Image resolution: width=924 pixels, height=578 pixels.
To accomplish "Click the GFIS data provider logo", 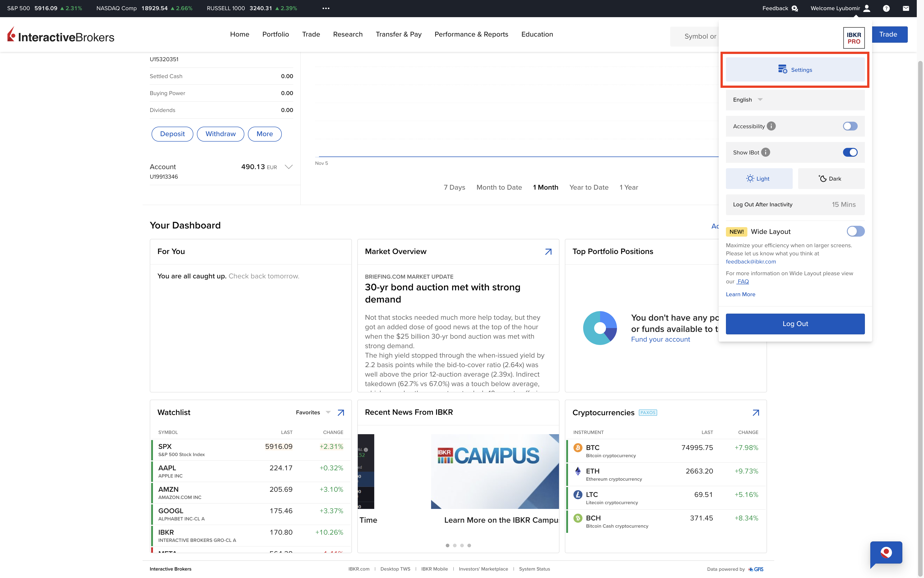I will (756, 569).
